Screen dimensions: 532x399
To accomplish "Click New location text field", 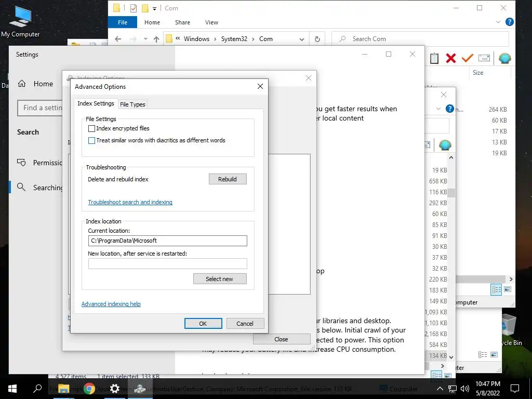I will pos(168,263).
